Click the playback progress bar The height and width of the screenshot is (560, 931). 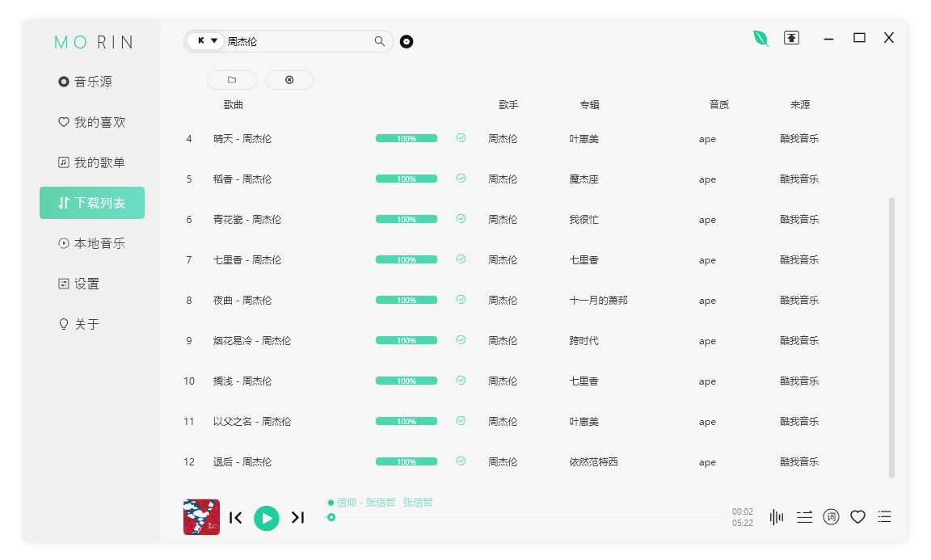click(x=525, y=518)
